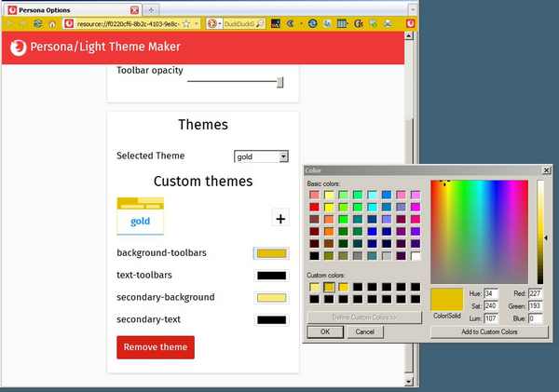Image resolution: width=559 pixels, height=392 pixels.
Task: Click the Red value field
Action: pos(535,293)
